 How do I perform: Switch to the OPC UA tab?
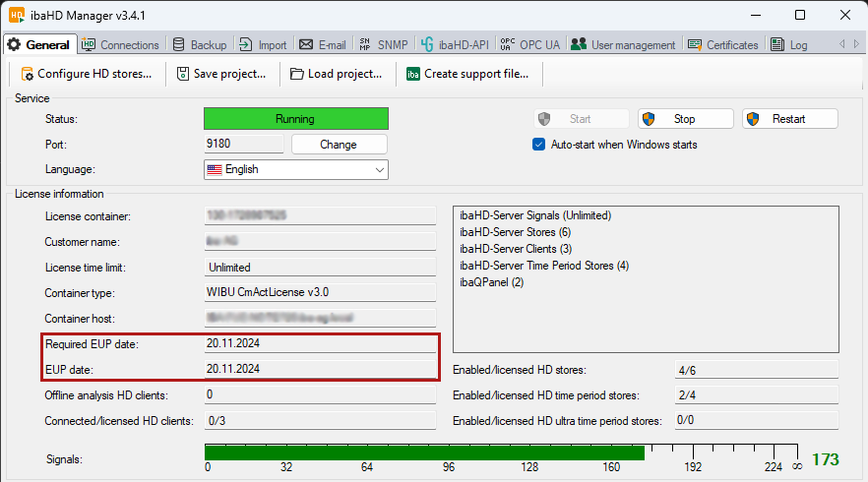pos(530,45)
